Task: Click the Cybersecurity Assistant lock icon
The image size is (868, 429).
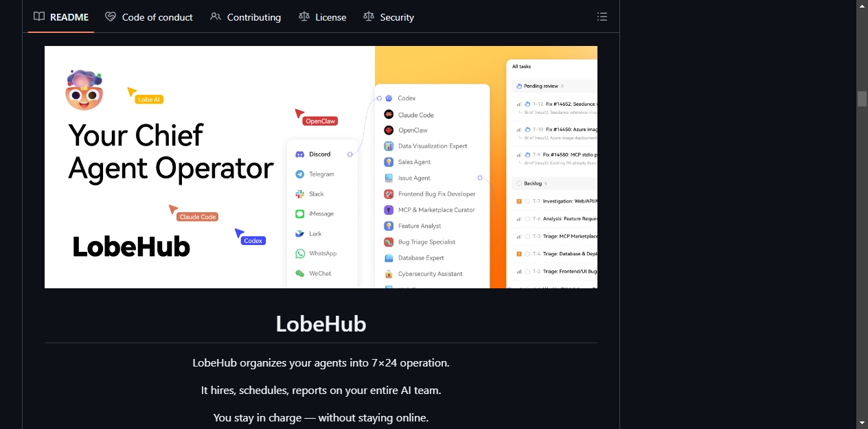Action: coord(389,274)
